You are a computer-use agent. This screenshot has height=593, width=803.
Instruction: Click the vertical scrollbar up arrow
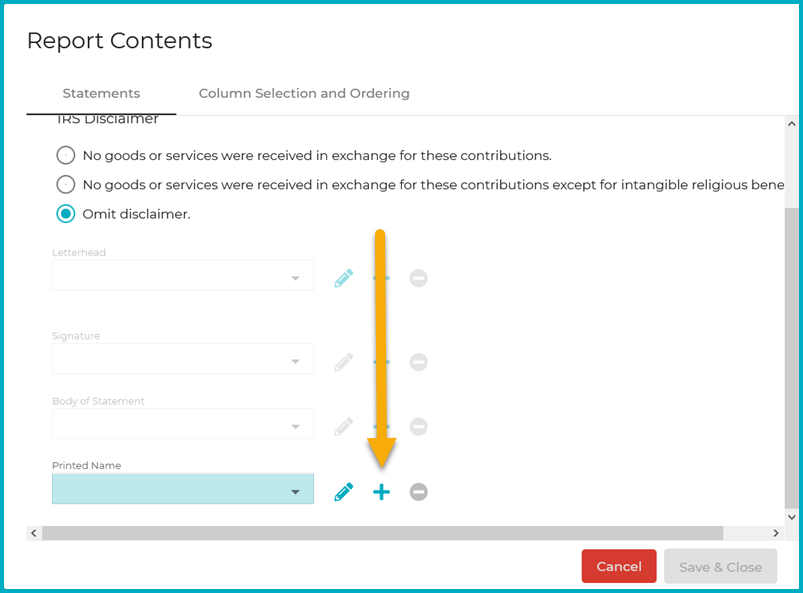point(791,123)
